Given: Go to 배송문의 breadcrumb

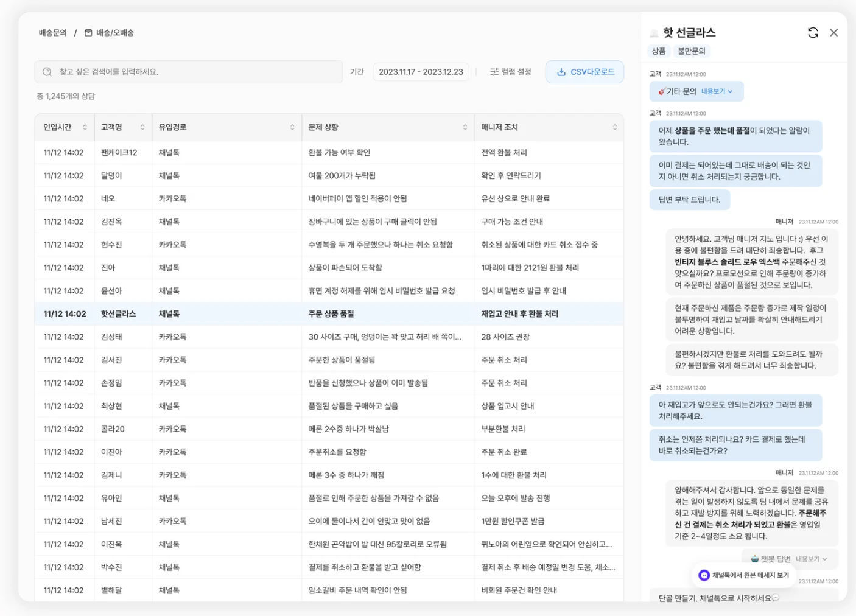Looking at the screenshot, I should tap(53, 33).
